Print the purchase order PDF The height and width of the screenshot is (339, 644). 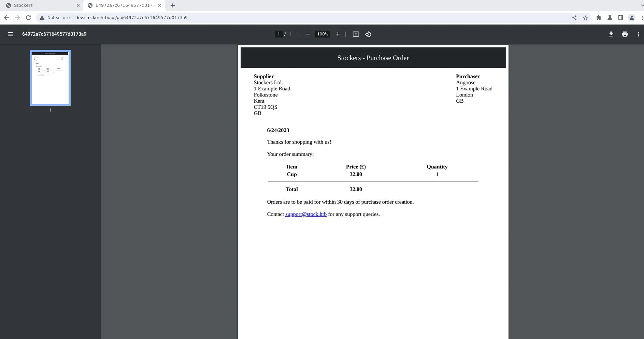coord(625,34)
